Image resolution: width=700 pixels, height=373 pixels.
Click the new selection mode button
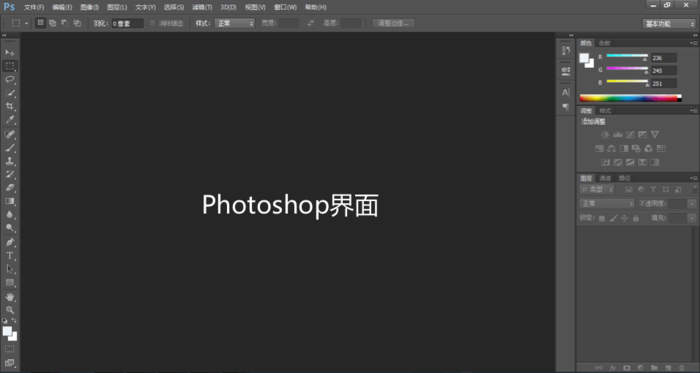pyautogui.click(x=41, y=23)
